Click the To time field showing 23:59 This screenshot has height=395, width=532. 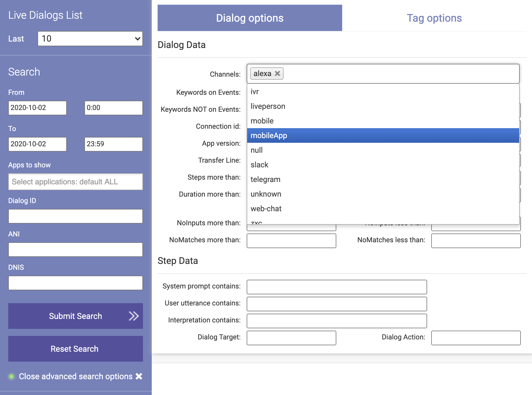point(113,144)
